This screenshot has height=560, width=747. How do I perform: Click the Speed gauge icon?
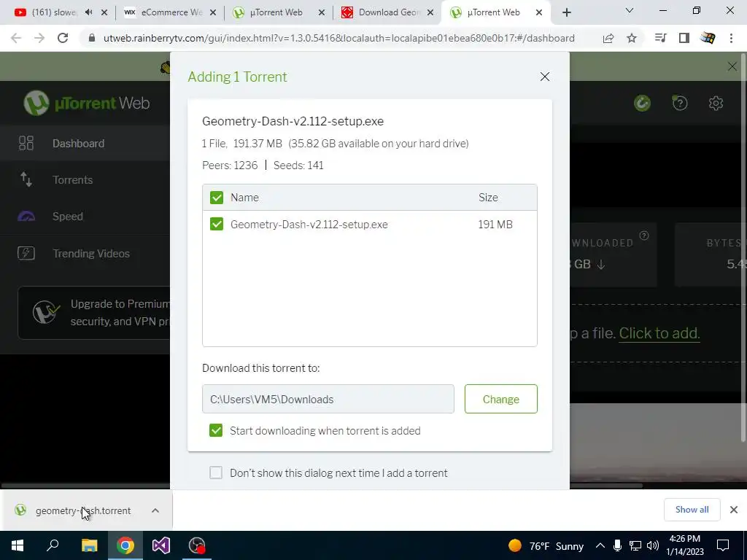pos(26,217)
